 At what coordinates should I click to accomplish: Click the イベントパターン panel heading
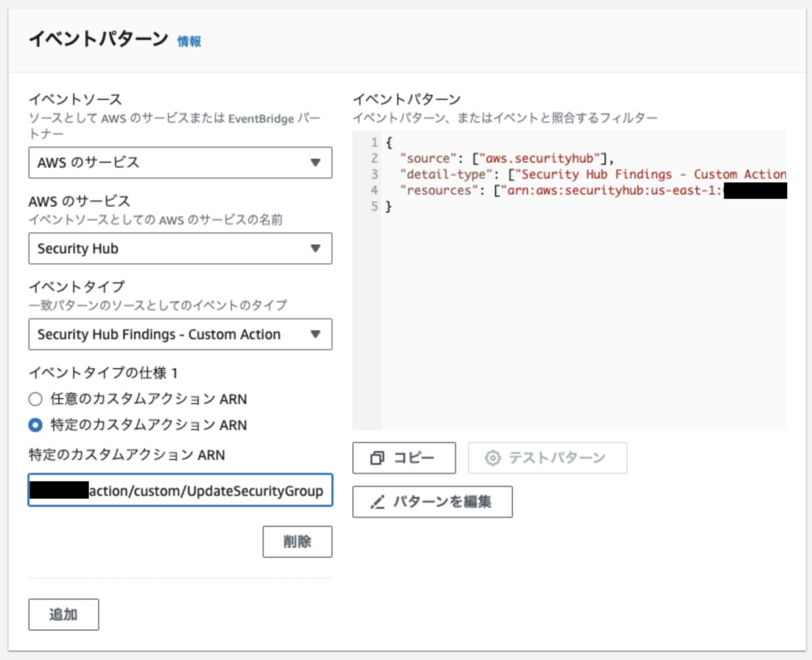[97, 39]
